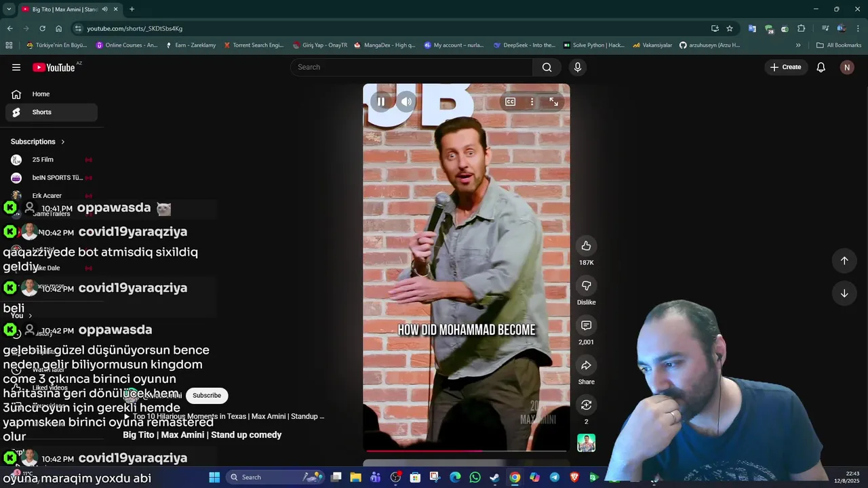Start voice search with the microphone
Screen dimensions: 868x488
click(578, 67)
